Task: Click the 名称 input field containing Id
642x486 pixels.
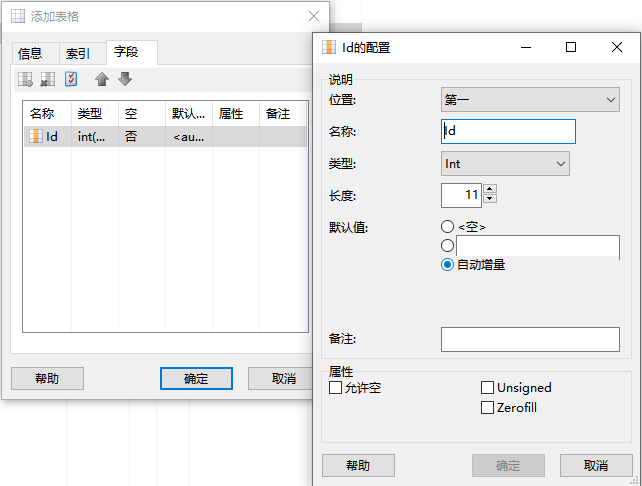Action: tap(508, 131)
